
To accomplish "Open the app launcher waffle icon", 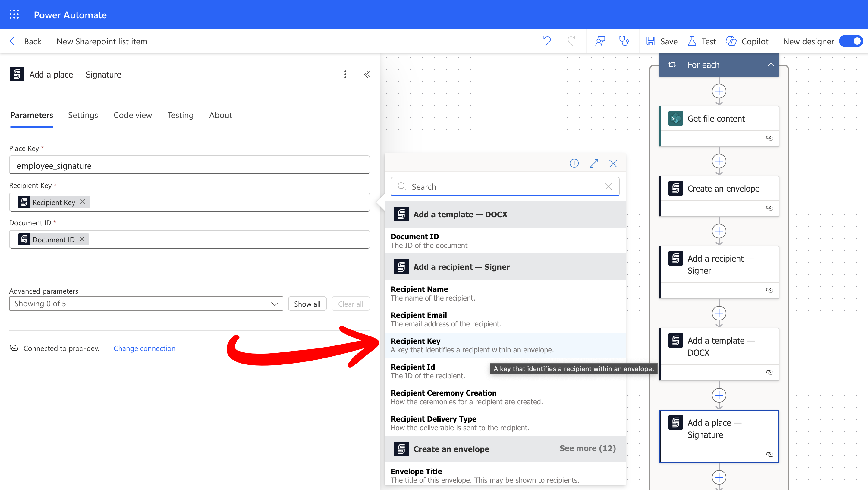I will pos(14,14).
